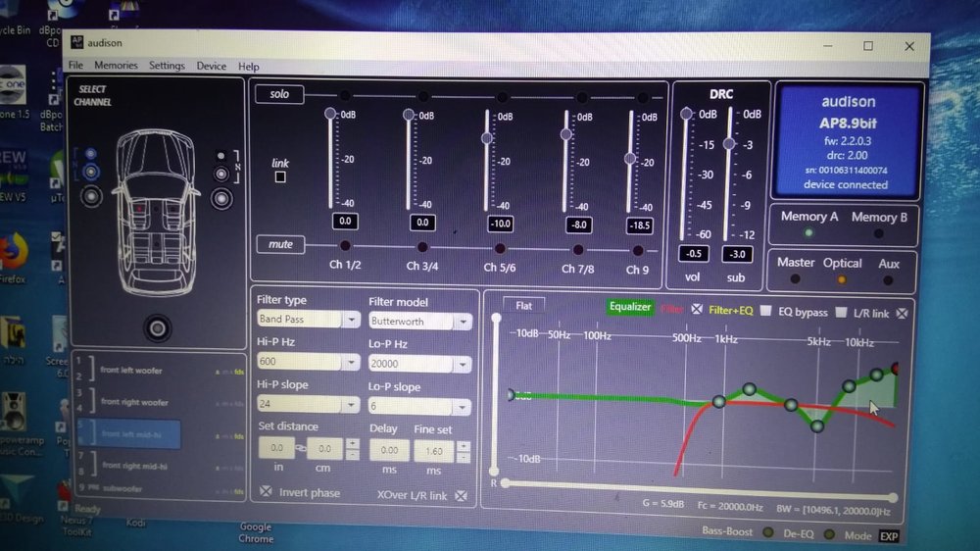Click the Delay ms input field
The image size is (980, 551).
tap(389, 450)
